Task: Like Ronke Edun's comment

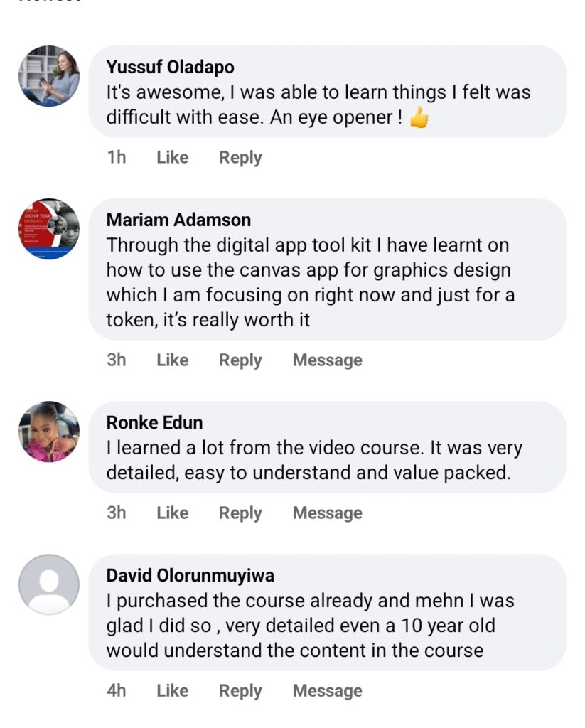Action: click(x=172, y=513)
